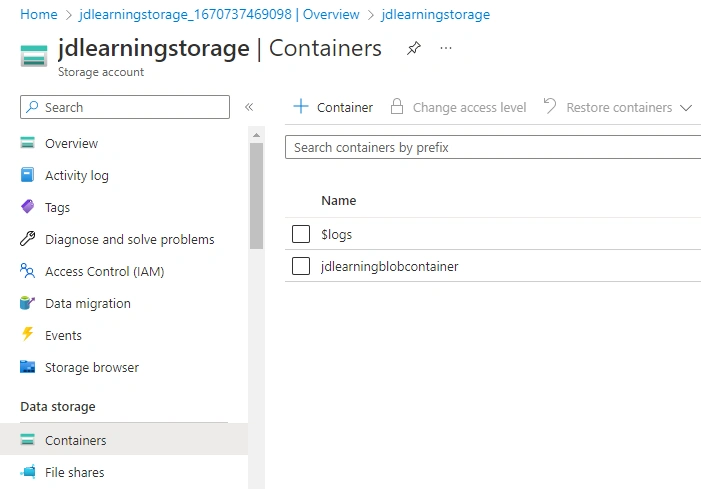Click the undo arrow Restore icon

pos(550,106)
